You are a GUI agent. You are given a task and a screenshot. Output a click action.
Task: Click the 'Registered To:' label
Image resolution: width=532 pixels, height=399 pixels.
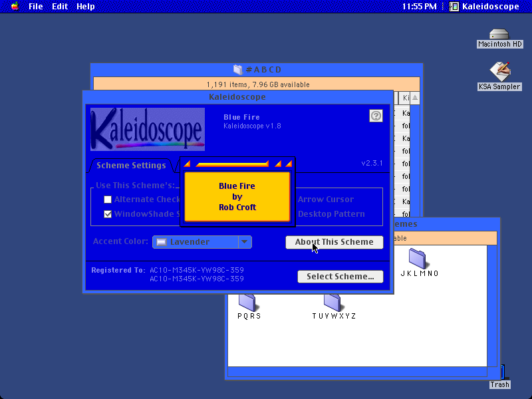[x=118, y=271]
